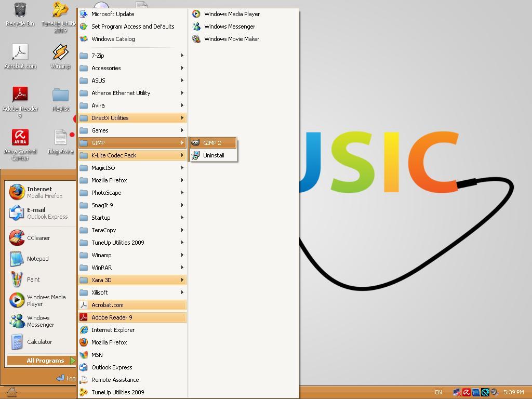Open Adobe Reader 9 desktop icon
Image resolution: width=532 pixels, height=399 pixels.
(20, 102)
